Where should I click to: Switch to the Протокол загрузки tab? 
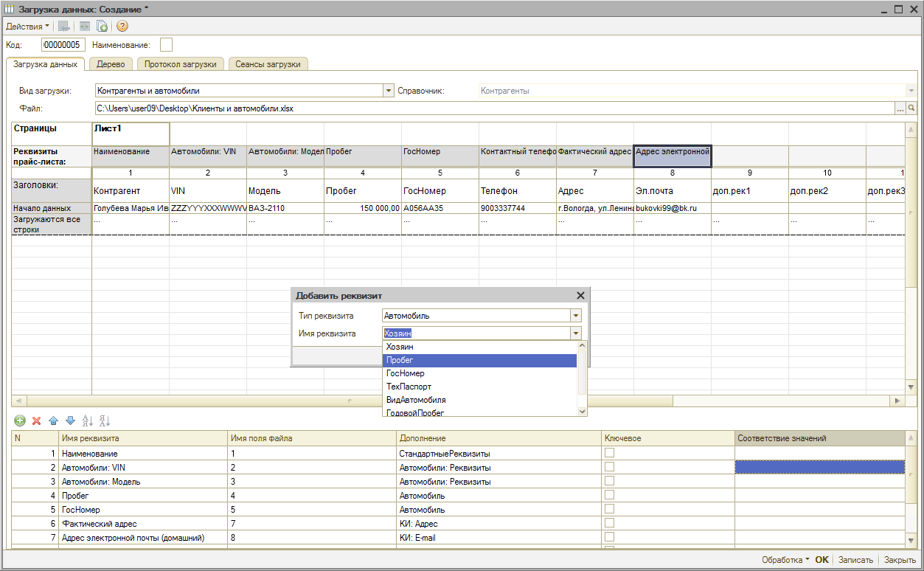tap(181, 64)
